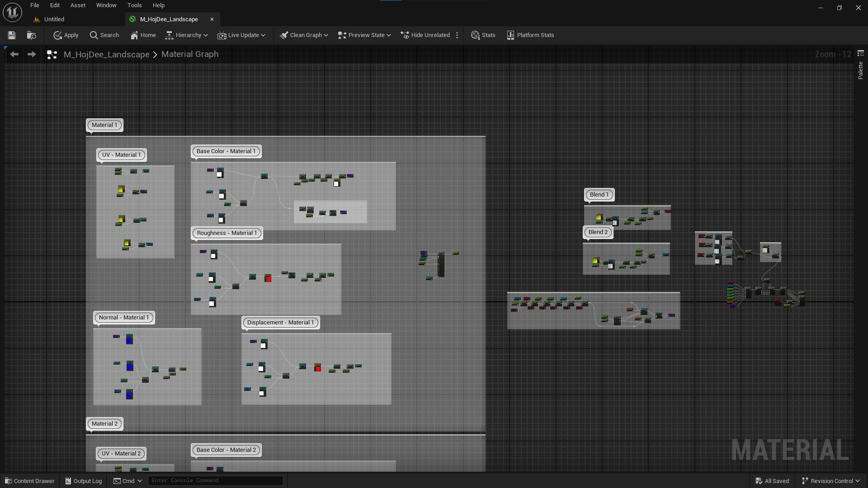Open the Stats panel
This screenshot has height=488, width=868.
(483, 35)
